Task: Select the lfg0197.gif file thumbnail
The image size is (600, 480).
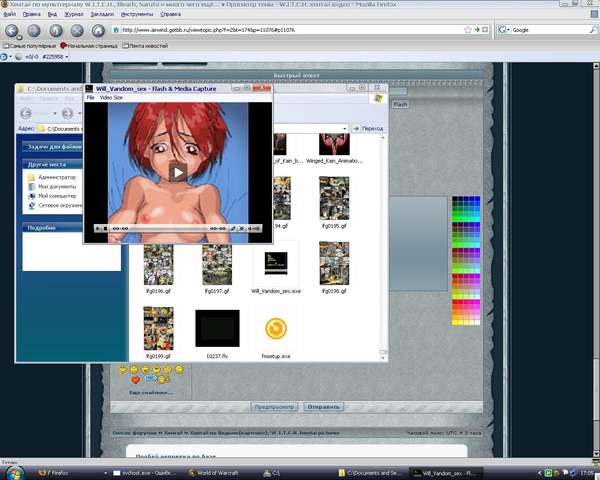Action: click(x=217, y=264)
